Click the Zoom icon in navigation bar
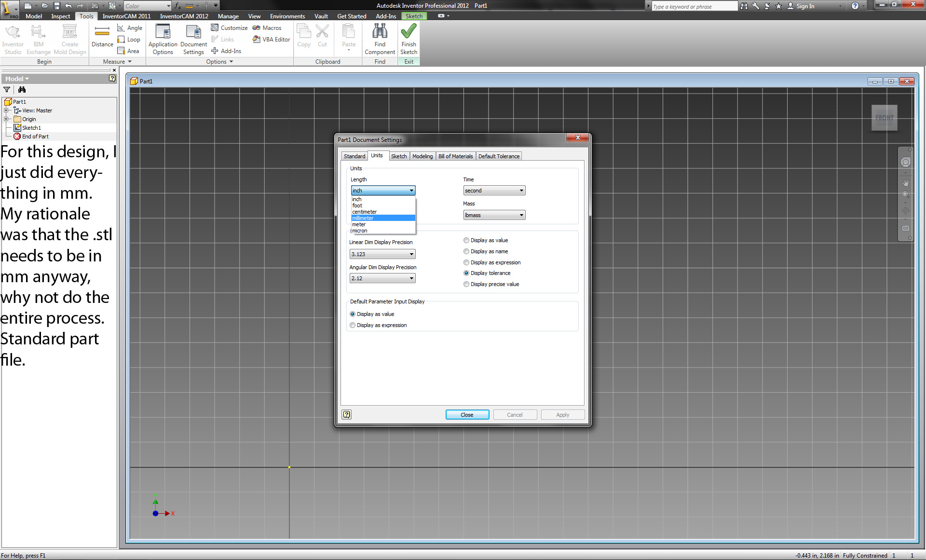 (x=906, y=194)
